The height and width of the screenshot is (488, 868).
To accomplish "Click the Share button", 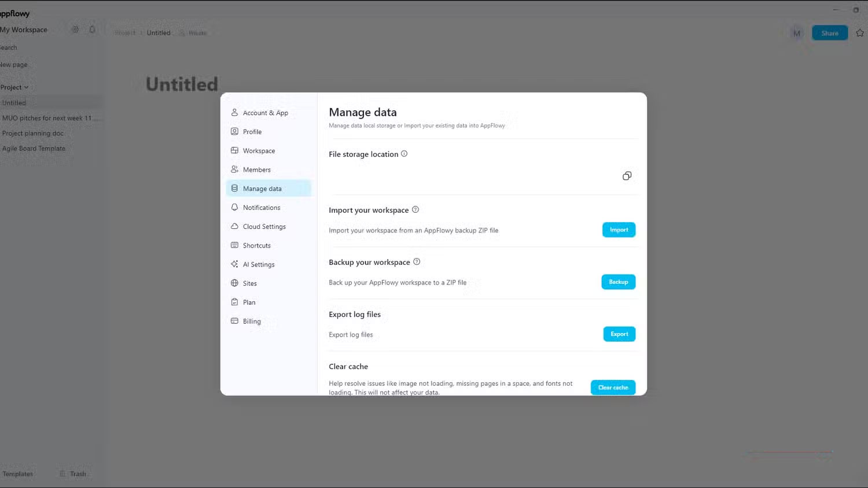I will [829, 33].
